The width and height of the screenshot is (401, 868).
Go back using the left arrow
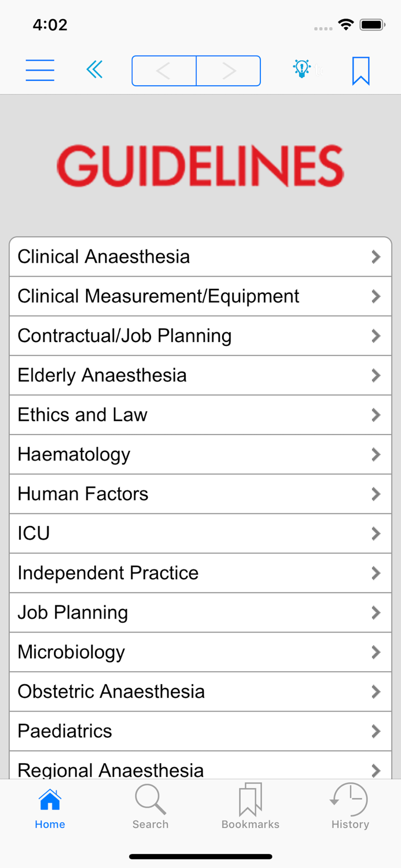[x=164, y=70]
